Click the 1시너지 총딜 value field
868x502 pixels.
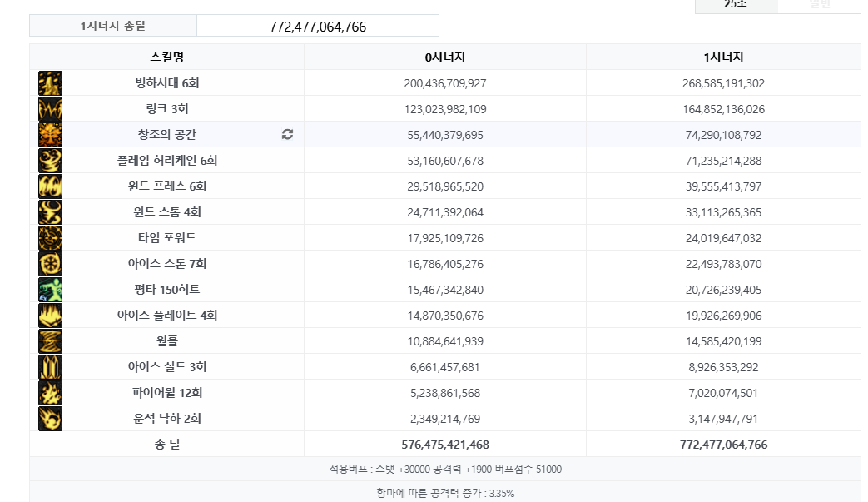tap(318, 27)
